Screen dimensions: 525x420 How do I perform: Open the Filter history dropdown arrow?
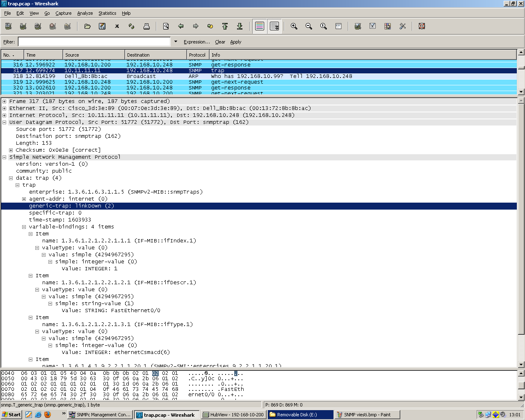click(176, 41)
